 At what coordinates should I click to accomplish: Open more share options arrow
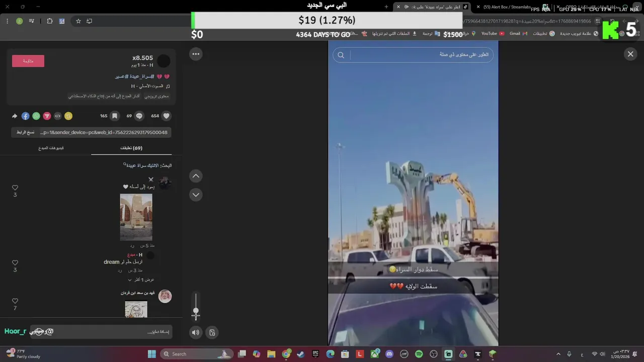15,116
